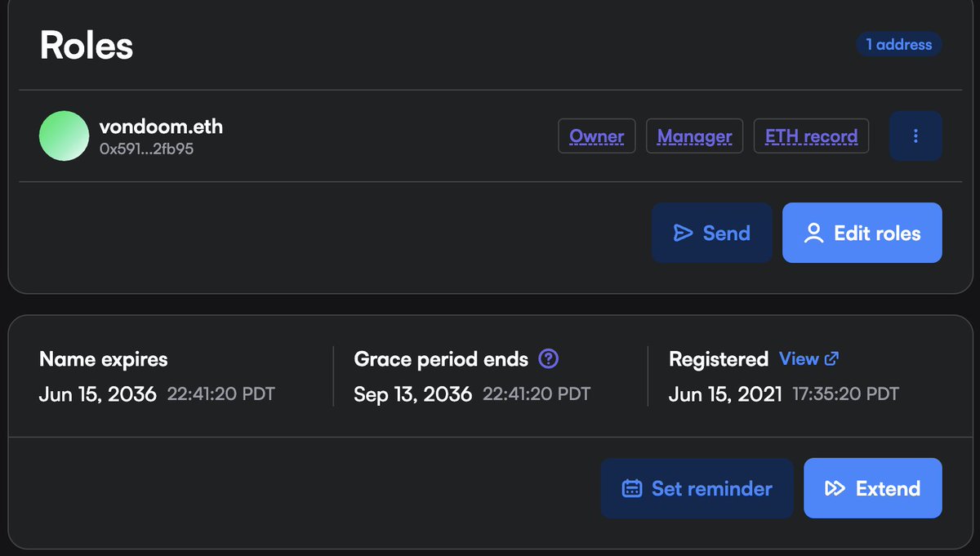The image size is (980, 556).
Task: Click the 0x591...2fb95 address text
Action: pos(145,149)
